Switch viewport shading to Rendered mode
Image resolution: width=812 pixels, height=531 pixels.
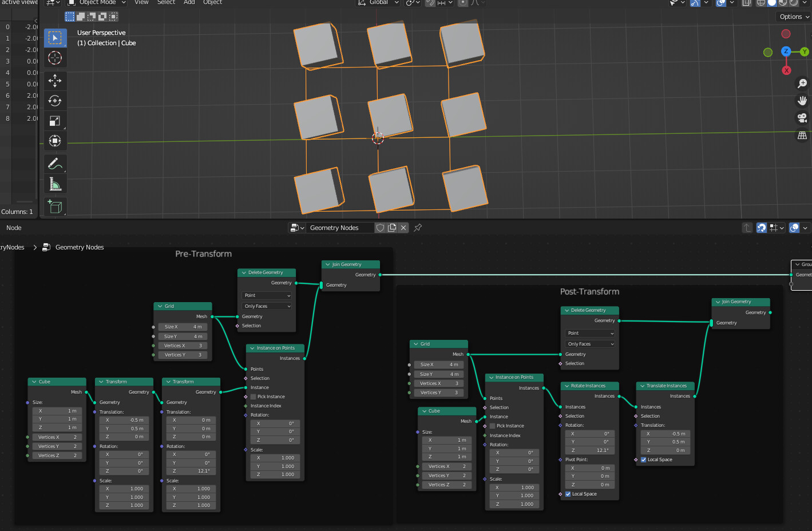point(793,3)
